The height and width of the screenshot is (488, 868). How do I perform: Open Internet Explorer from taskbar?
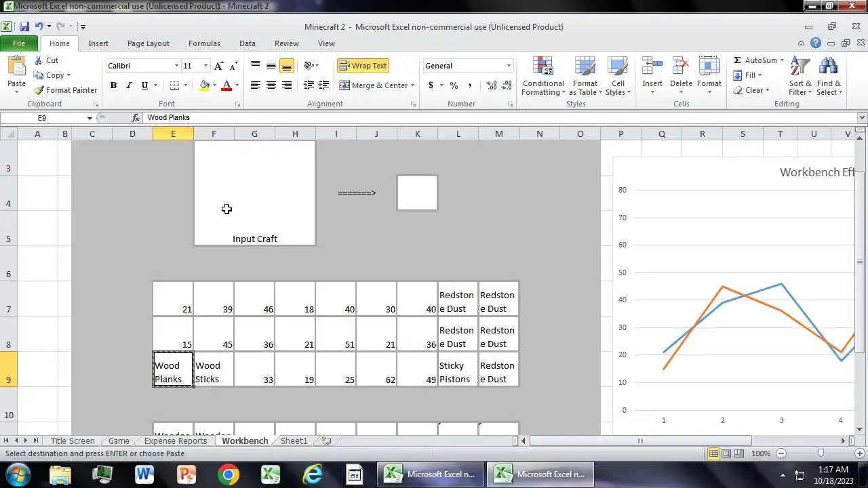point(313,474)
